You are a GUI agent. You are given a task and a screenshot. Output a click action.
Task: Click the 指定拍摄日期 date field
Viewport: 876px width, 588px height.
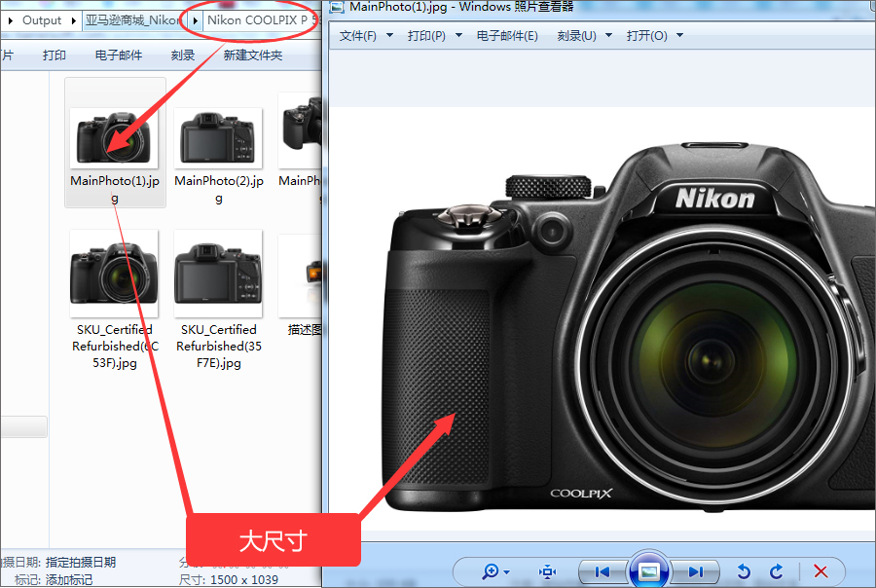pyautogui.click(x=81, y=563)
